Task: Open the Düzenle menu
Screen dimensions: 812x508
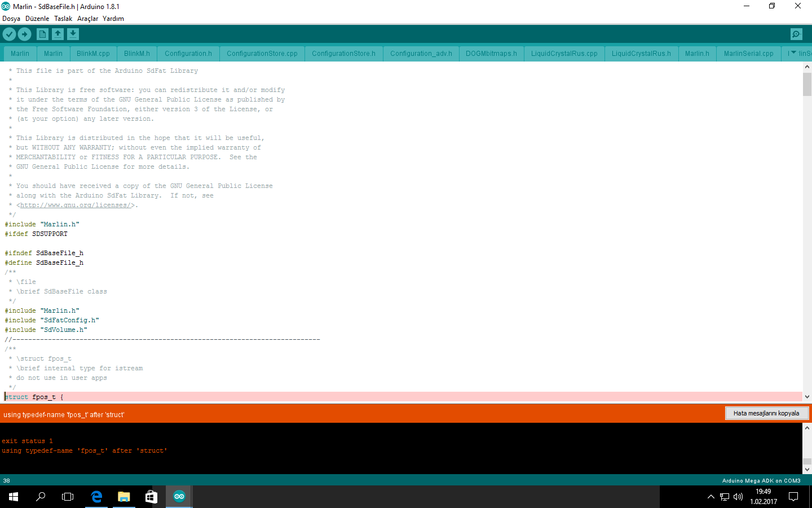Action: click(x=37, y=19)
